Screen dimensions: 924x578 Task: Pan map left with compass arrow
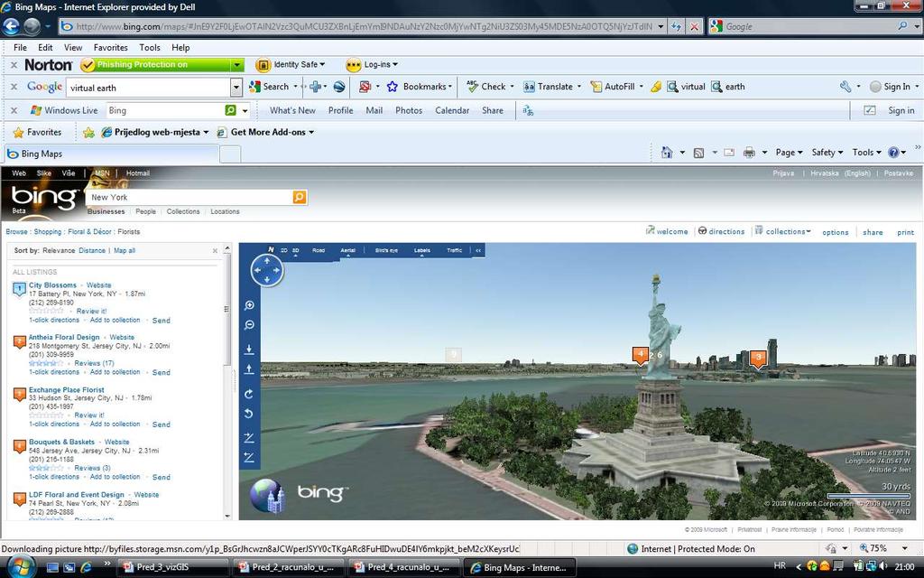[255, 271]
